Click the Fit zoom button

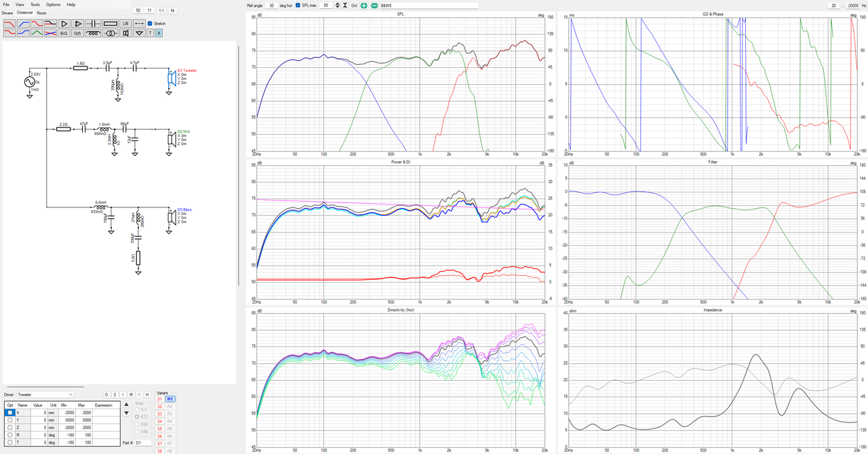point(172,11)
